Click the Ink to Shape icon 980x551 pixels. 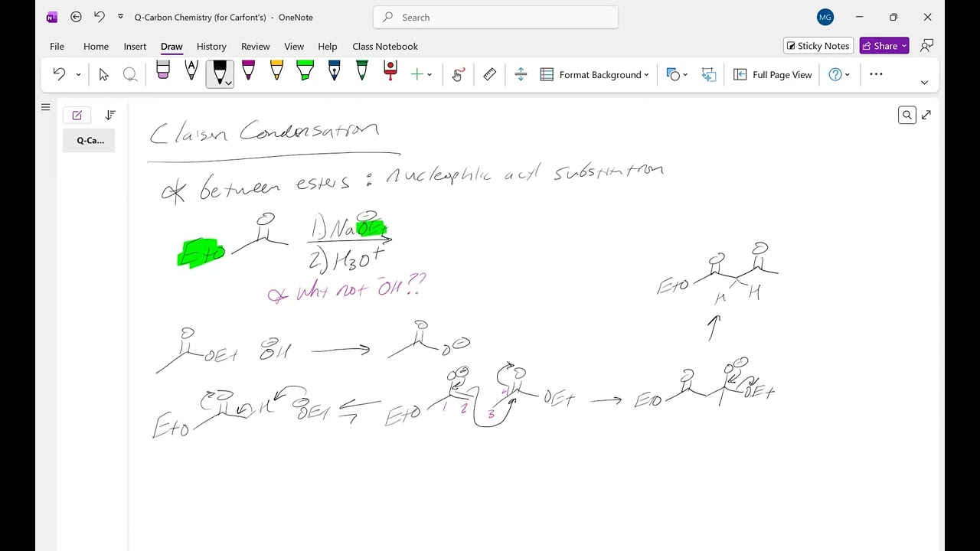[709, 74]
